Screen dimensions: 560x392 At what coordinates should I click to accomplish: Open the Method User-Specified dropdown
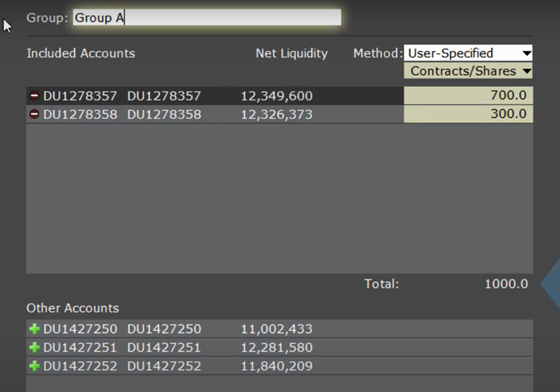coord(468,53)
